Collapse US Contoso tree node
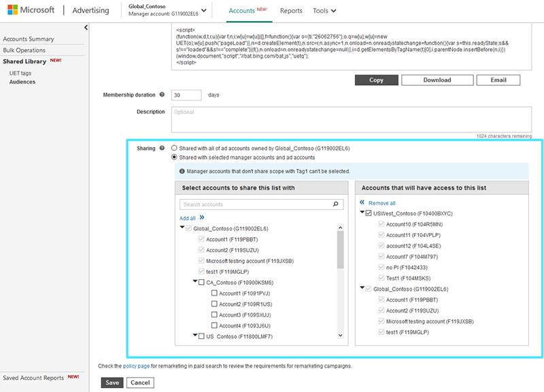544x392 pixels. tap(195, 335)
